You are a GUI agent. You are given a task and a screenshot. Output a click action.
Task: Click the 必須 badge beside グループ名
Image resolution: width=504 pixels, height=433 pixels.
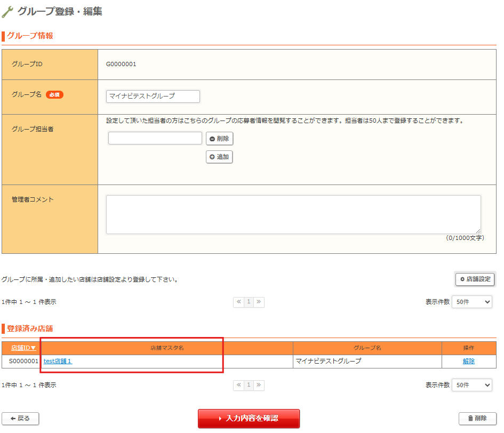coord(54,94)
